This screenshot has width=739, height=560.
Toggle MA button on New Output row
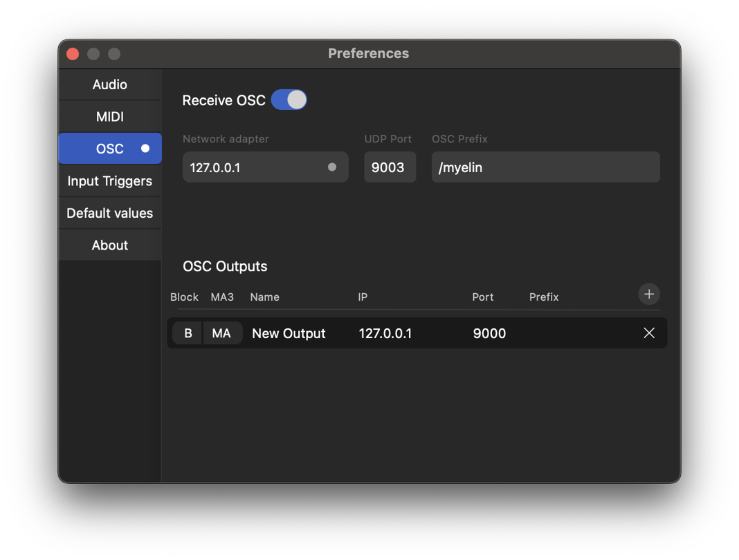coord(222,333)
